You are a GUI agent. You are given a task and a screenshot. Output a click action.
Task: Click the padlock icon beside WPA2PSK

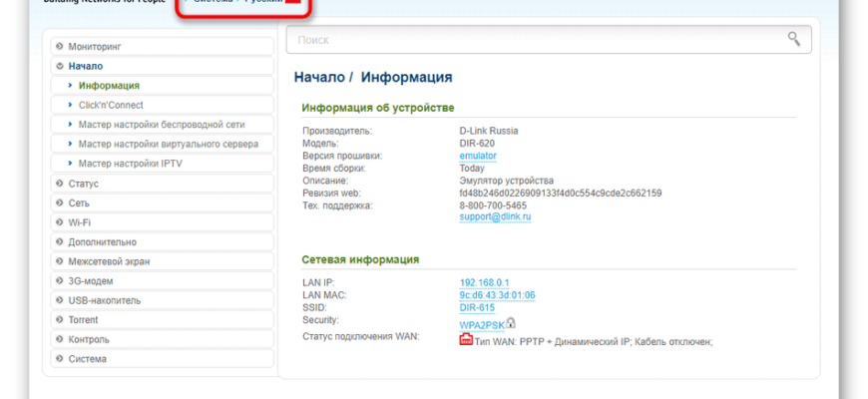tap(511, 322)
